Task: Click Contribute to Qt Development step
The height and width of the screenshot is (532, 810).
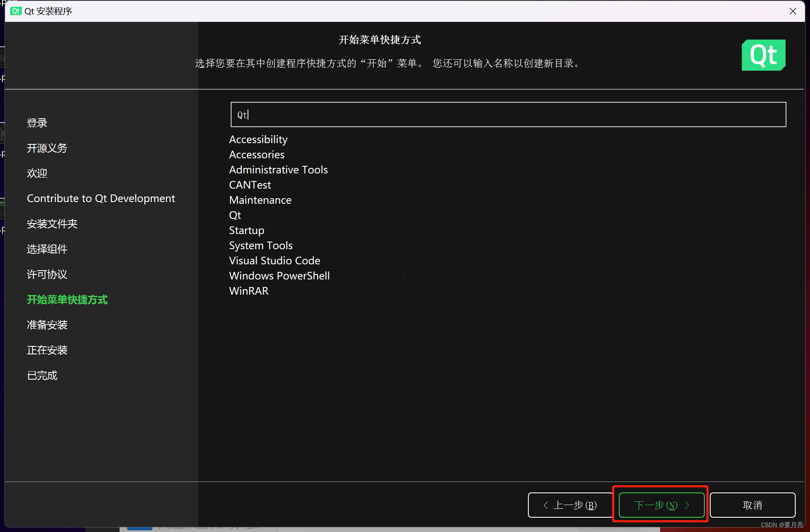Action: (x=101, y=198)
